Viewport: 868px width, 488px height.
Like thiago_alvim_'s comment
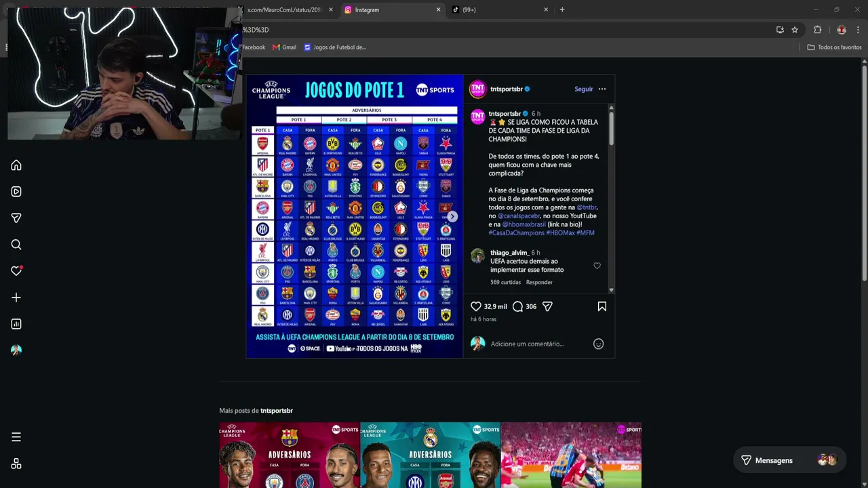(x=597, y=266)
